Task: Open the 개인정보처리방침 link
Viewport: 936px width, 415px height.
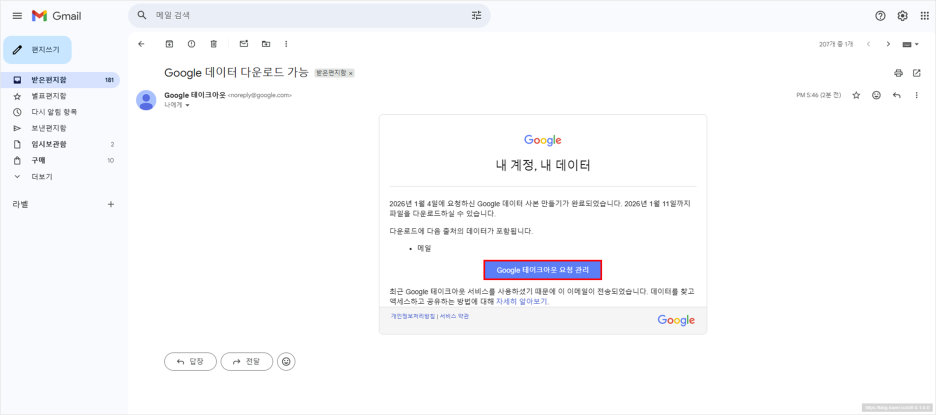Action: coord(412,316)
